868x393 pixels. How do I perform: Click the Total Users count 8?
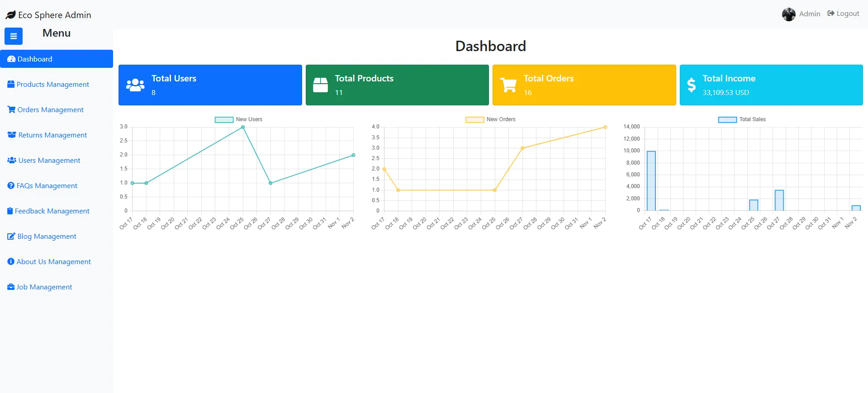coord(153,92)
